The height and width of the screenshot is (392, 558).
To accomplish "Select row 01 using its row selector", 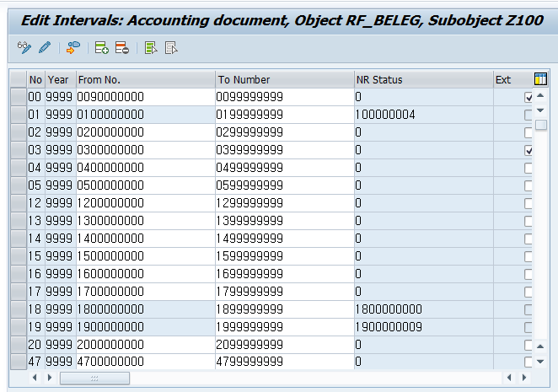I will 19,115.
